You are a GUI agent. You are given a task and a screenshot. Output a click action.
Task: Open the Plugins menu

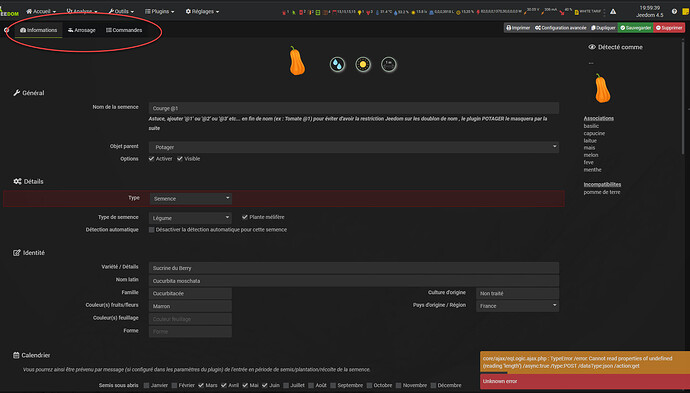coord(159,11)
